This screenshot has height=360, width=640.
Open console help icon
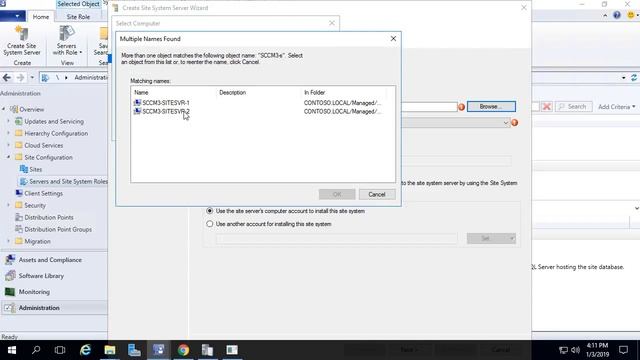[617, 15]
